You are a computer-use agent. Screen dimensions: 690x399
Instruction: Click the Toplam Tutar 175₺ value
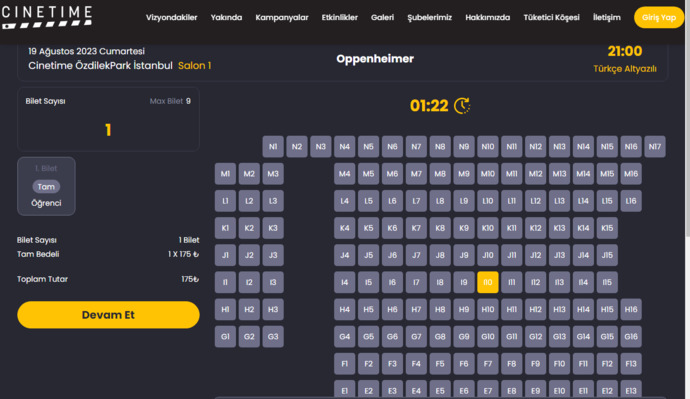pos(190,279)
